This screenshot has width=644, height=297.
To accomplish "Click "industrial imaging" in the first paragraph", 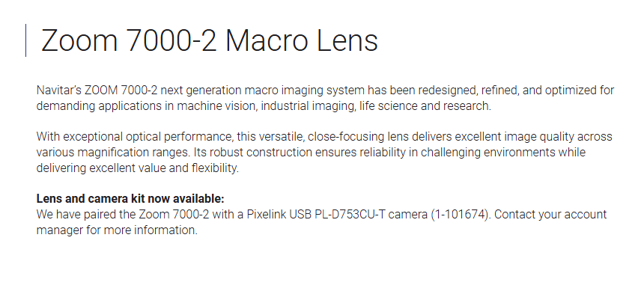I will (x=308, y=105).
